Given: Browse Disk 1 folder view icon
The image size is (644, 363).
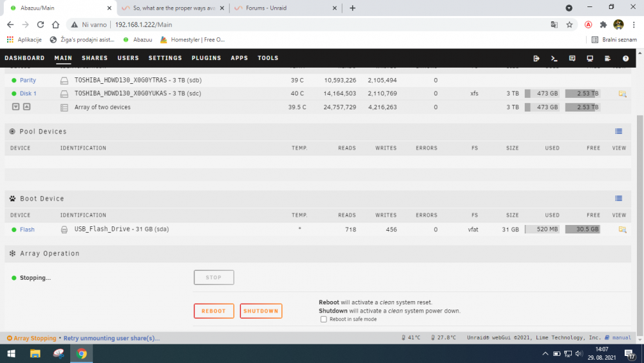Looking at the screenshot, I should coord(622,93).
